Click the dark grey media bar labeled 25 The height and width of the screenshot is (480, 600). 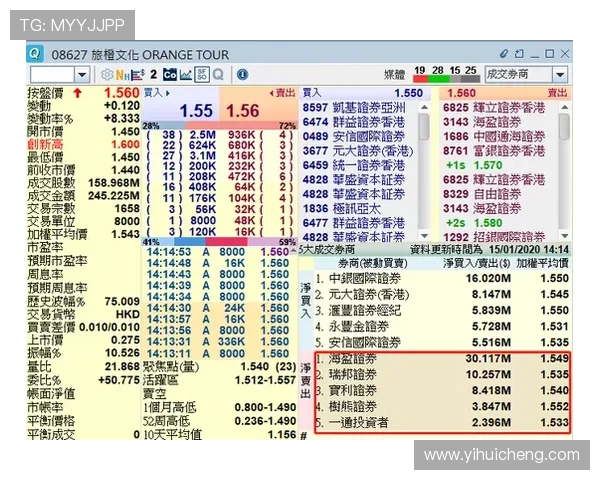tap(470, 79)
